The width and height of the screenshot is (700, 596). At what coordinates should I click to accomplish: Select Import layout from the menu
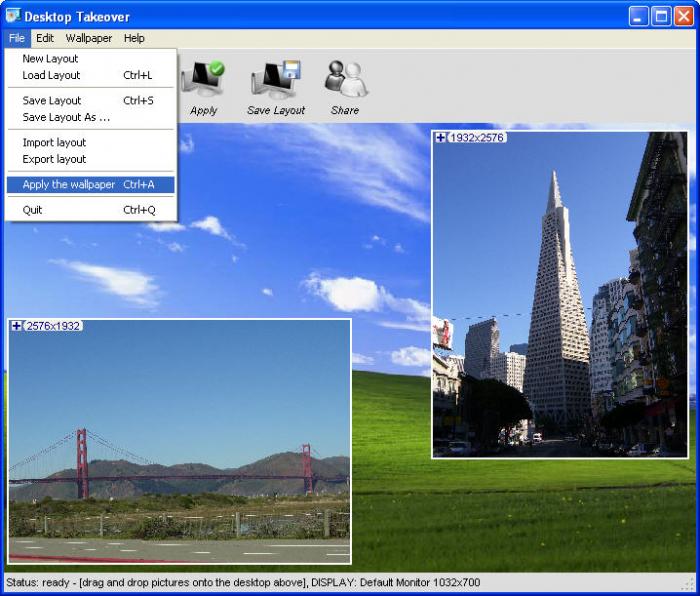[54, 143]
